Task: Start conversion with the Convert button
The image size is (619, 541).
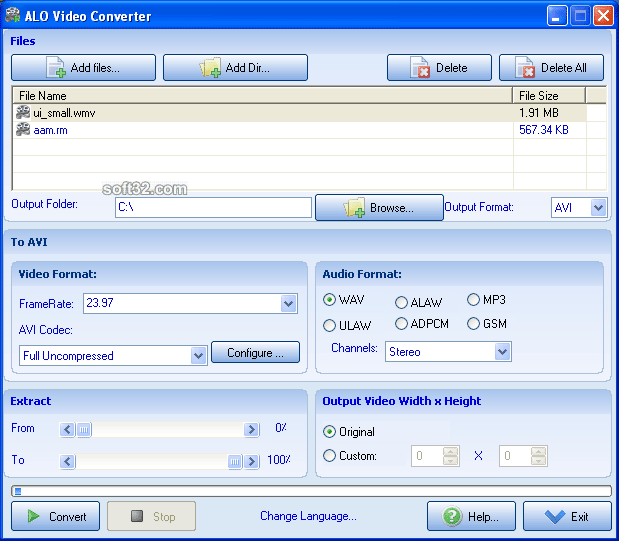Action: (x=55, y=516)
